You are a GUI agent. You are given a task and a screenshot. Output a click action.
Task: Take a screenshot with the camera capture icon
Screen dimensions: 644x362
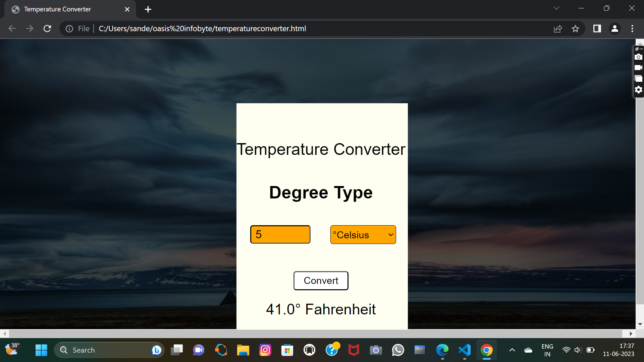639,57
